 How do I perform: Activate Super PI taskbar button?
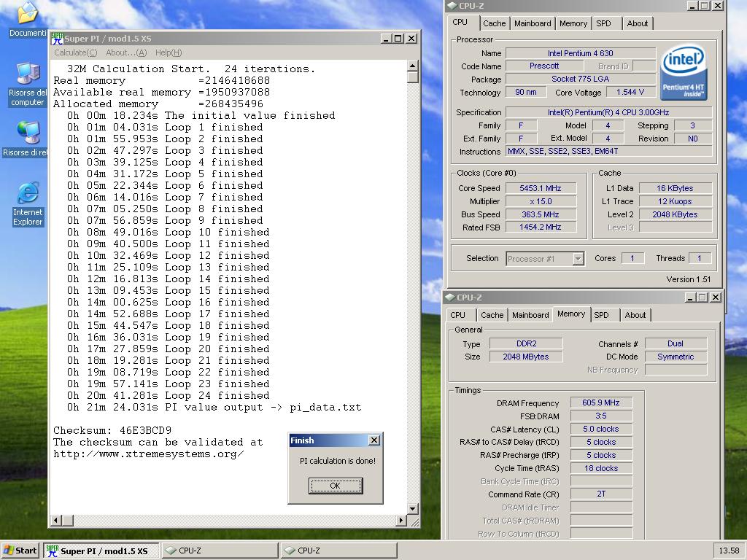click(101, 551)
